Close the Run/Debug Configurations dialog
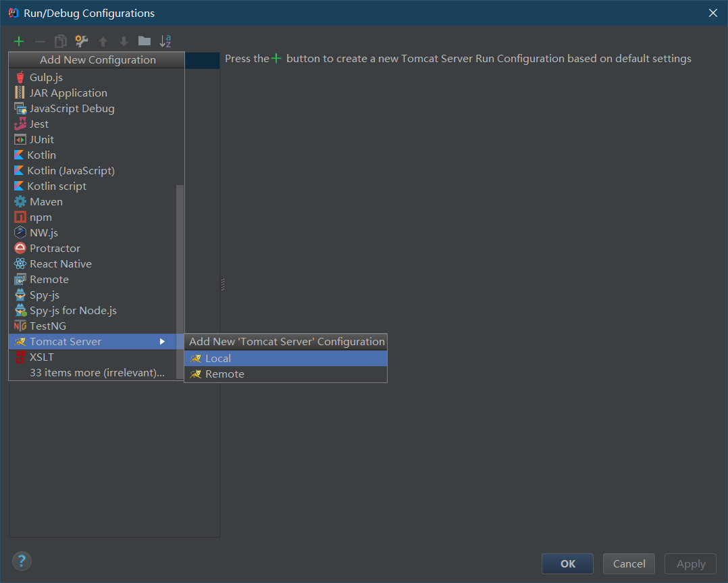728x583 pixels. coord(712,13)
